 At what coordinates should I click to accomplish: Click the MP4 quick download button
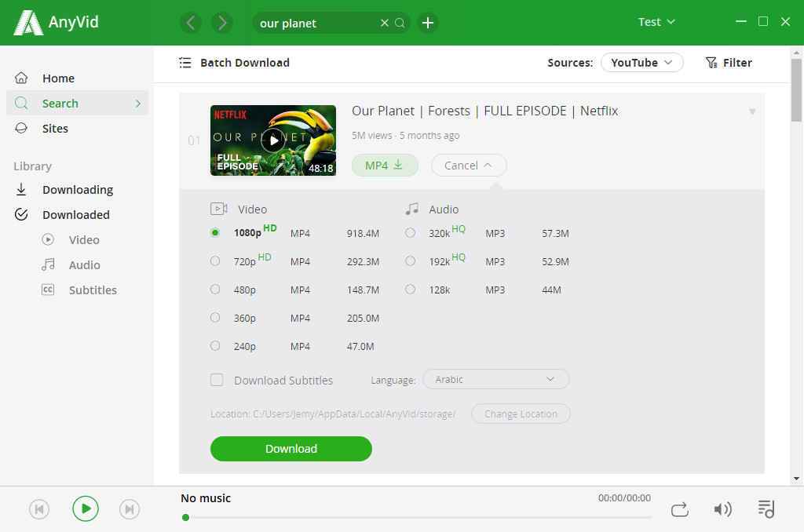tap(385, 166)
